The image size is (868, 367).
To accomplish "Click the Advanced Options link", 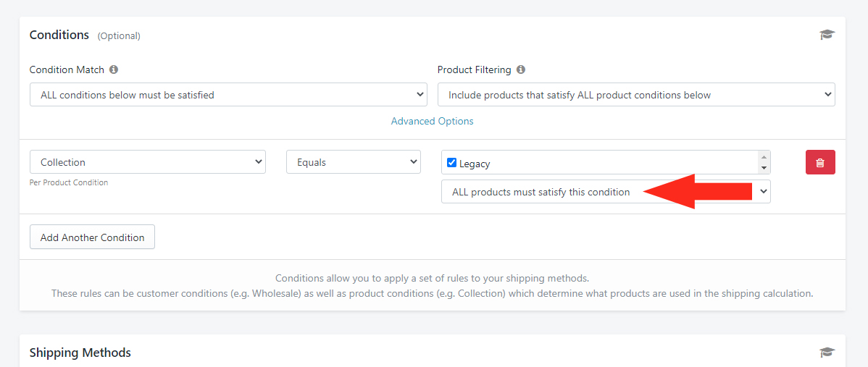I will click(x=433, y=121).
